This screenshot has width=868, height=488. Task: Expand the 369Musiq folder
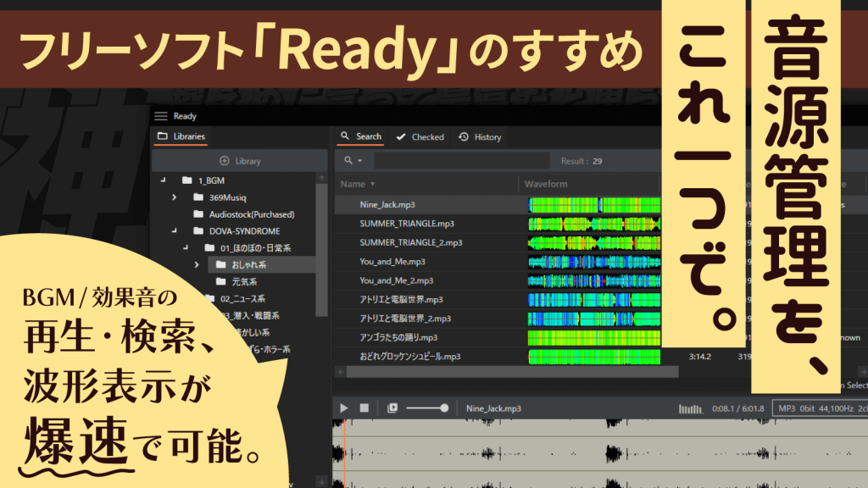pos(174,197)
